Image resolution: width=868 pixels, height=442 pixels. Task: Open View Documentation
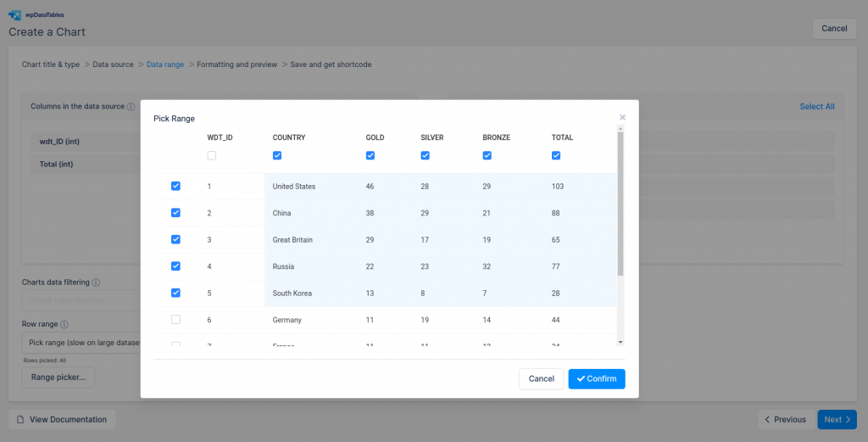pyautogui.click(x=62, y=419)
